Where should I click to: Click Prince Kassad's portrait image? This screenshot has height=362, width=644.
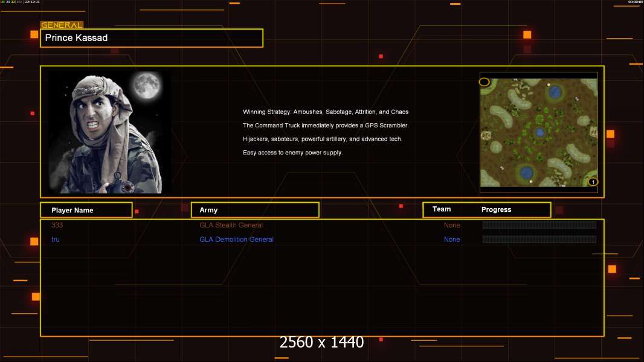pos(109,132)
